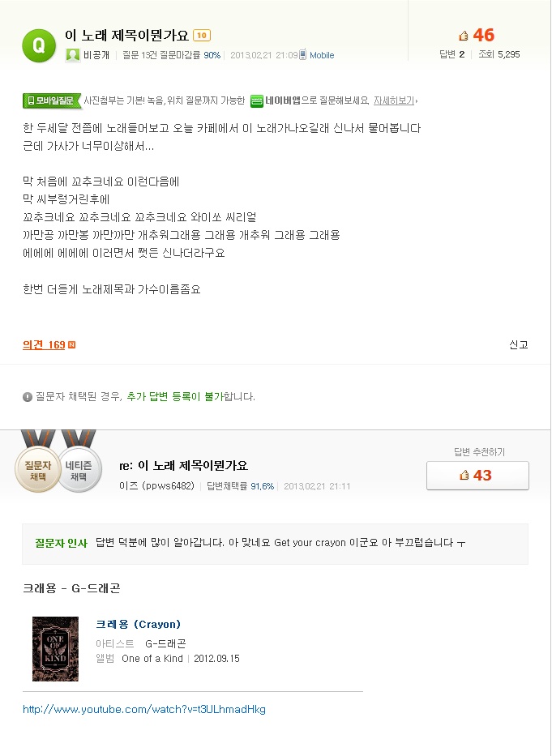Expand the 의견 169 comments
Viewport: 552px width, 756px height.
point(45,345)
